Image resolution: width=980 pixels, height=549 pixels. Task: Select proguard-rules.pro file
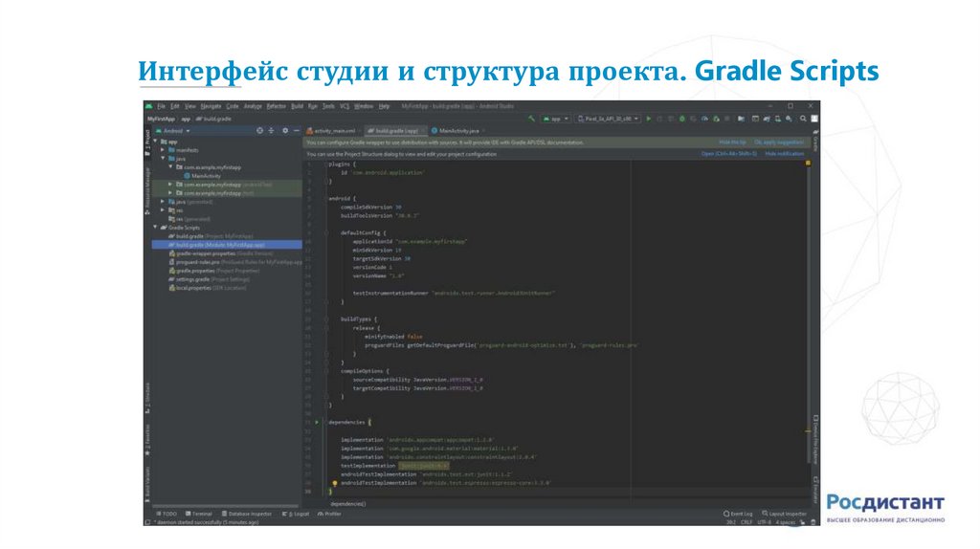[235, 262]
